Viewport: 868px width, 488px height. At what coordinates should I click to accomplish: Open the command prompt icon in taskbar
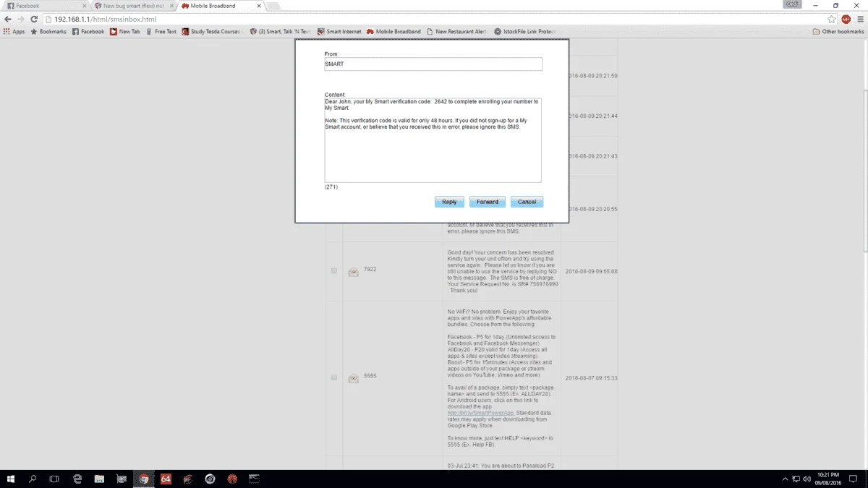pos(254,479)
